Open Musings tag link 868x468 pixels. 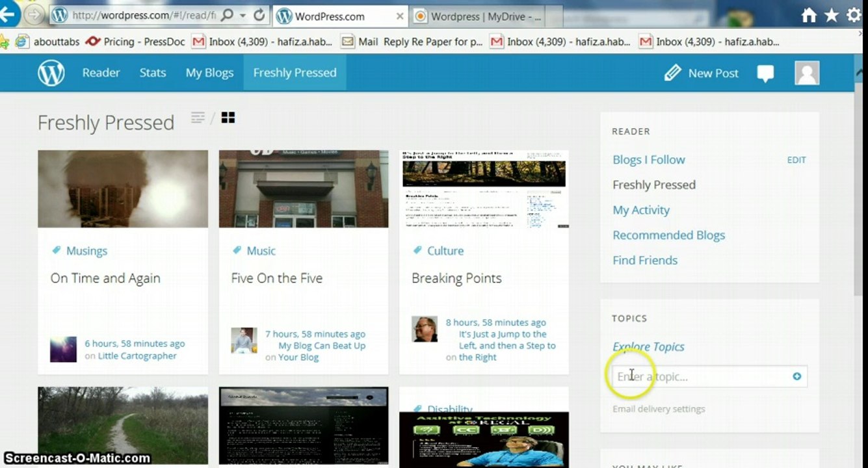pos(86,251)
